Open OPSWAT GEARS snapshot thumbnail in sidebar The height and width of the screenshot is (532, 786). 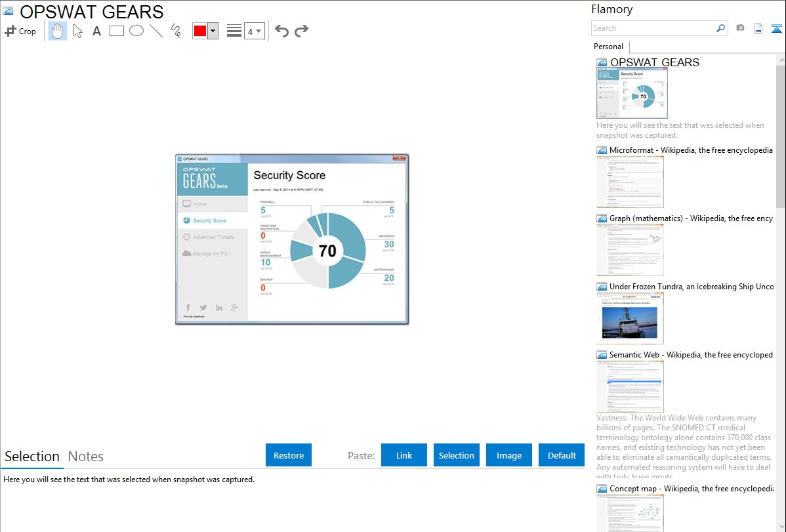pyautogui.click(x=632, y=93)
